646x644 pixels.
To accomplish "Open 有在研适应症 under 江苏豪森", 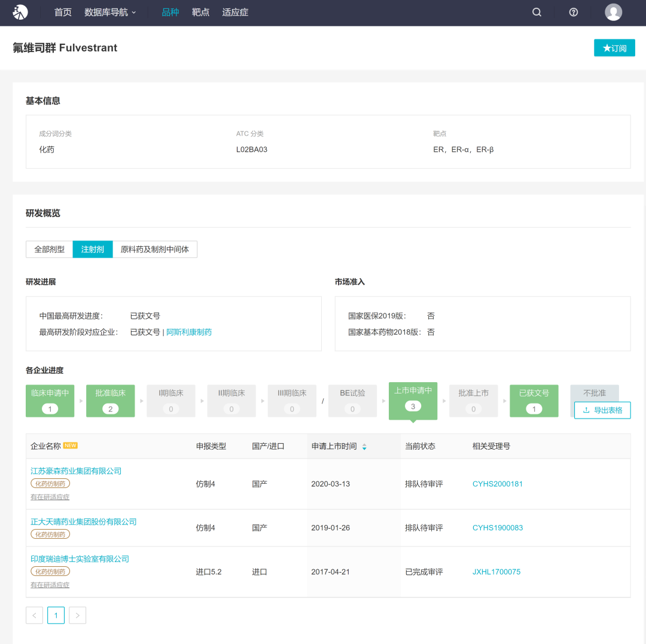I will [x=50, y=497].
